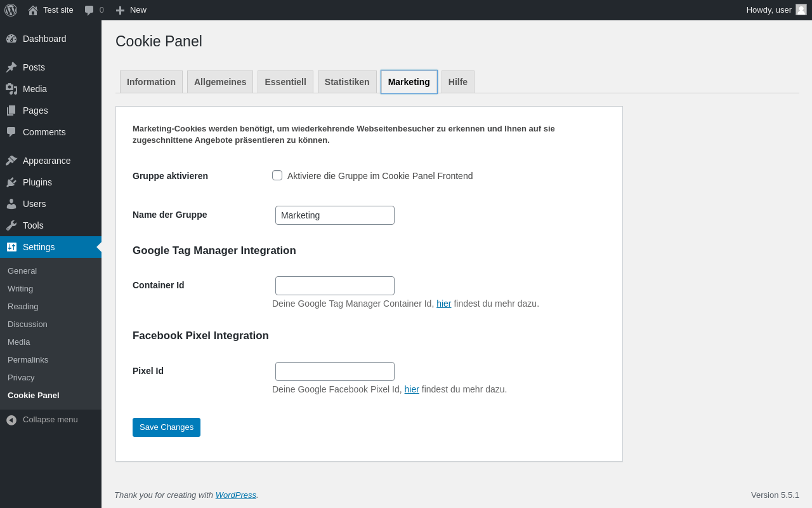
Task: Open Plugins via the plug icon
Action: 11,182
